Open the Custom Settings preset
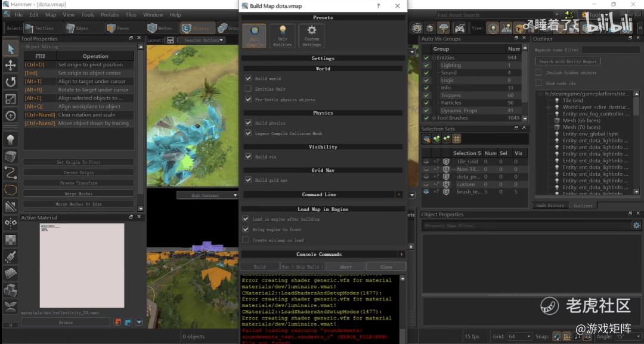 tap(311, 36)
